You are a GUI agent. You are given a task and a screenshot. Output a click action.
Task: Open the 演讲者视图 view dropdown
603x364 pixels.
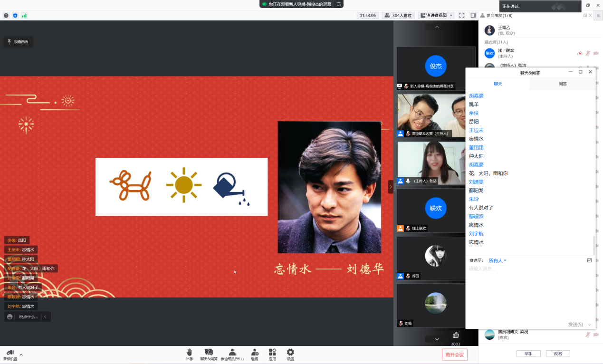pyautogui.click(x=437, y=16)
